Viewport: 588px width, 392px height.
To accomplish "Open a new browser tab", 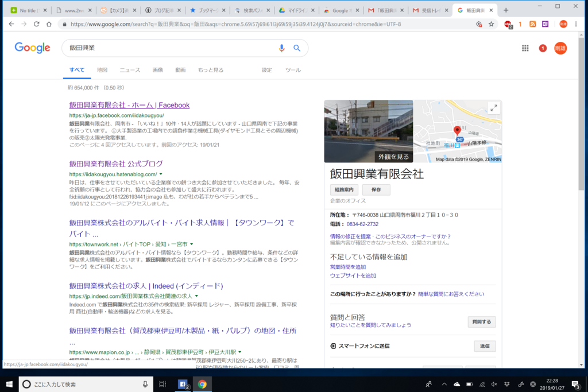I will coord(506,10).
